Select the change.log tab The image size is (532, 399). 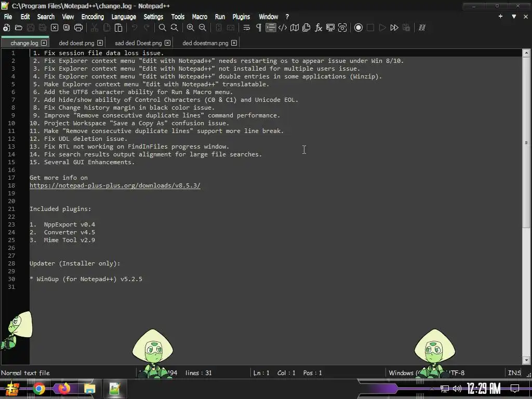(x=24, y=43)
